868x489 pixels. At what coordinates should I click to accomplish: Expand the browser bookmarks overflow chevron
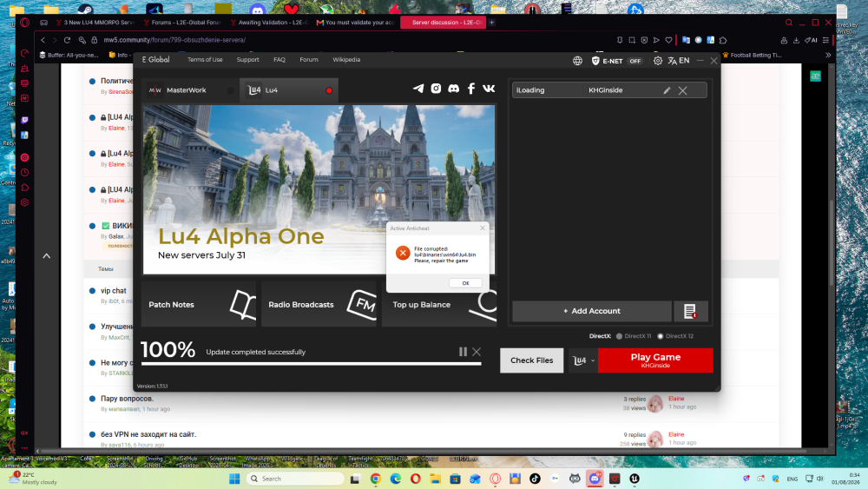828,55
